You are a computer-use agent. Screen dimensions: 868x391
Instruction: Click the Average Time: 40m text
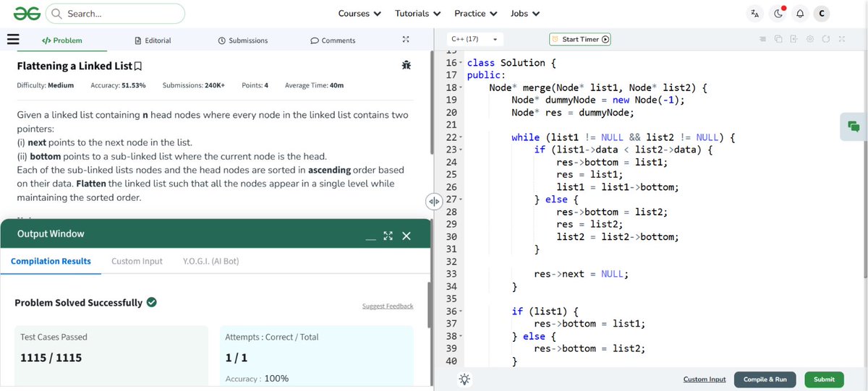point(315,85)
